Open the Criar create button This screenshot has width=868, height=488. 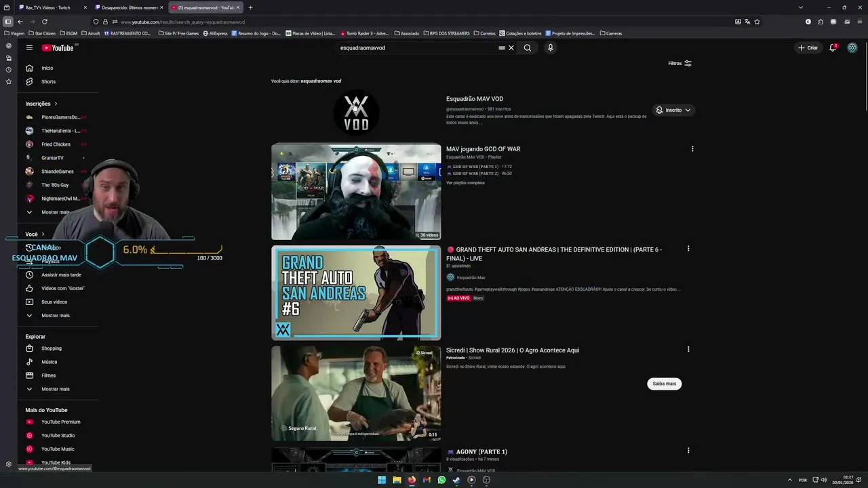pos(808,47)
